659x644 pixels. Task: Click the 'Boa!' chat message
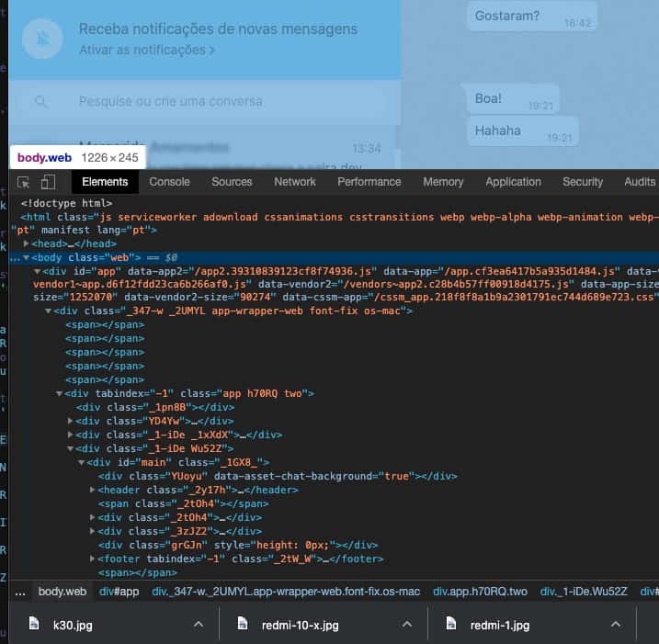tap(513, 99)
